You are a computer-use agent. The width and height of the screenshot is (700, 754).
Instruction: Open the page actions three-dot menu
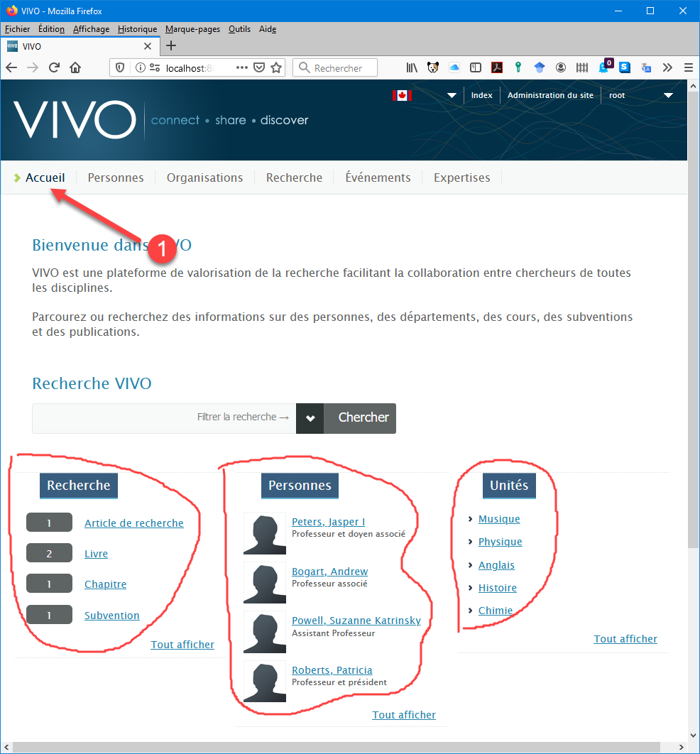point(242,67)
